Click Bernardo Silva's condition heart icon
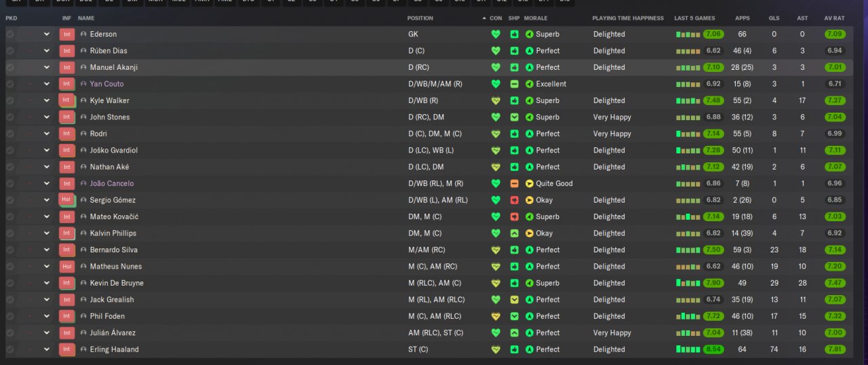Screen dimensions: 868x365 [x=496, y=250]
